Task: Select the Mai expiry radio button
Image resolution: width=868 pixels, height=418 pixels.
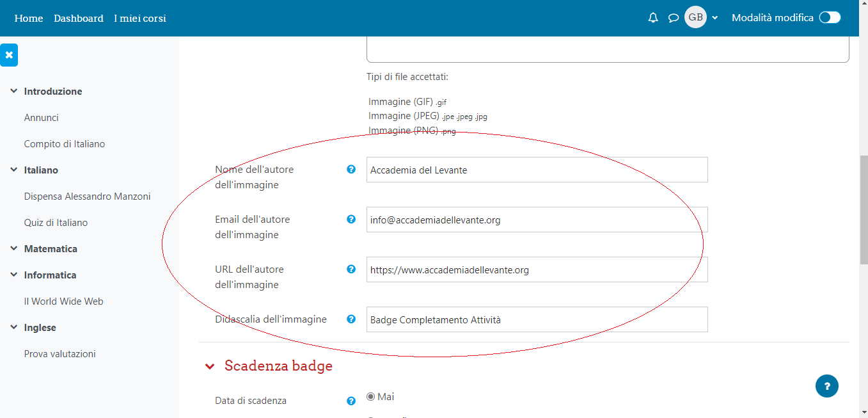Action: click(x=370, y=397)
